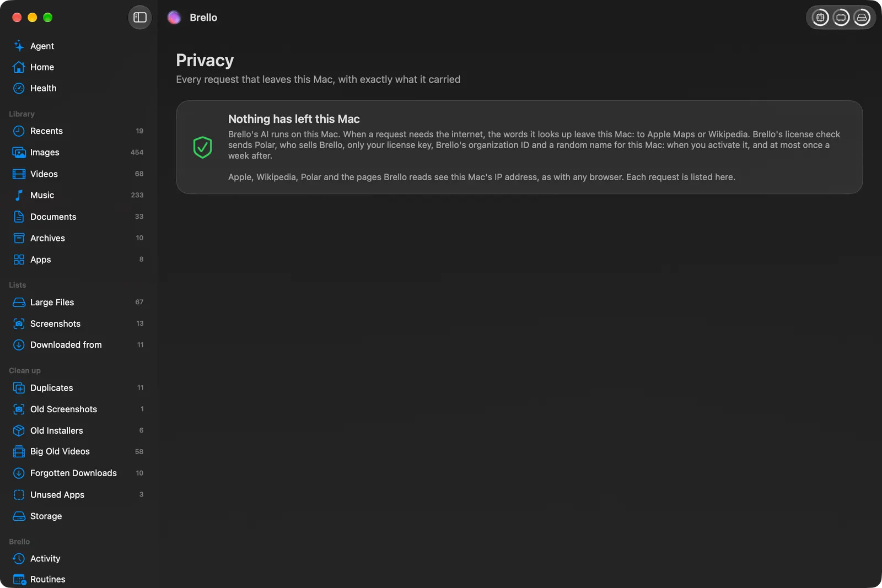Open Old Screenshots cleanup
882x588 pixels.
[x=78, y=409]
